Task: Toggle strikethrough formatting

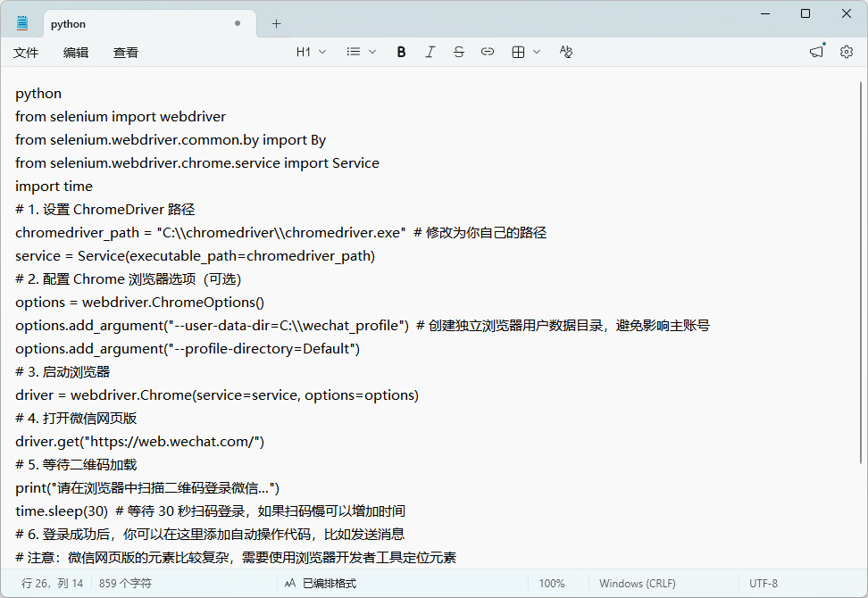Action: [x=458, y=52]
